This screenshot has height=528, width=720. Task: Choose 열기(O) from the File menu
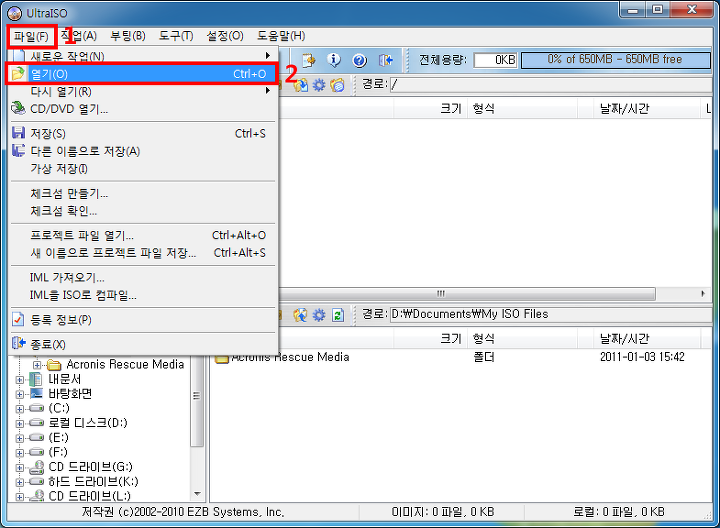point(141,74)
